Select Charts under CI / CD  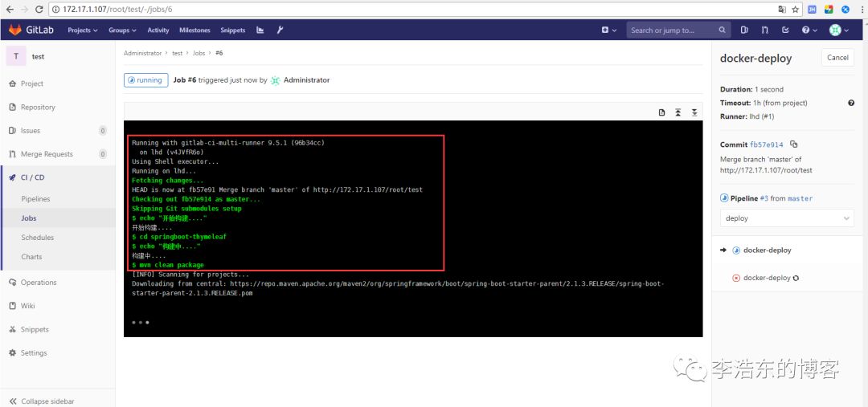pyautogui.click(x=31, y=257)
